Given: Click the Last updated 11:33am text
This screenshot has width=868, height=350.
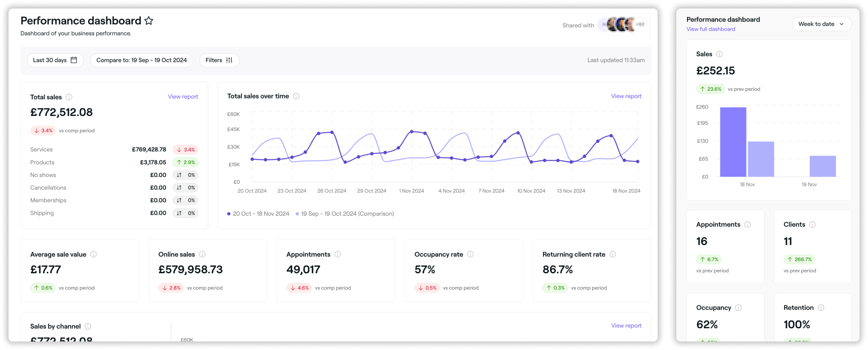Looking at the screenshot, I should [616, 60].
